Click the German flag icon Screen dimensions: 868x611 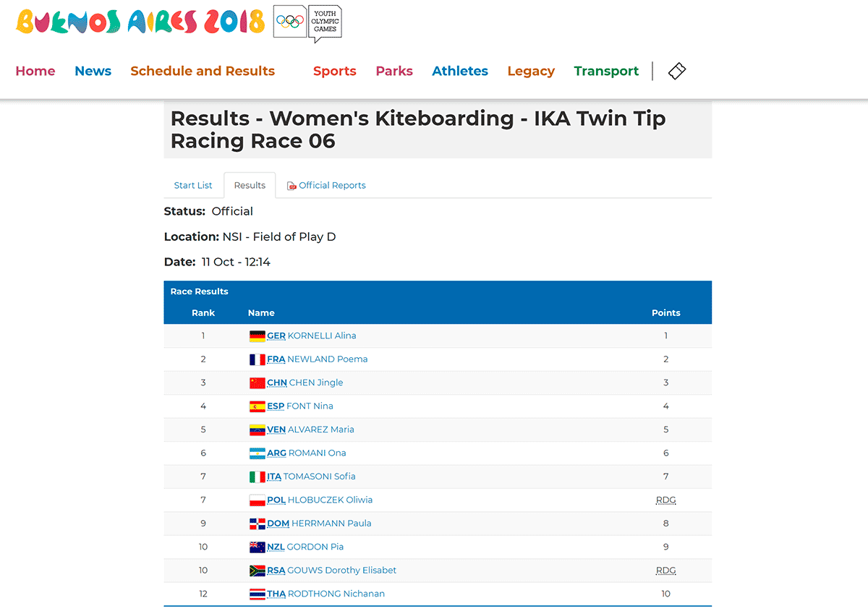(x=258, y=336)
